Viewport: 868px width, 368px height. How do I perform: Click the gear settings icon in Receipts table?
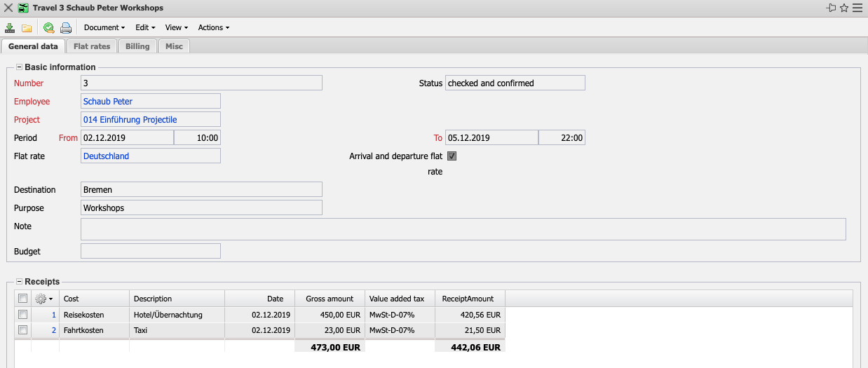click(x=43, y=299)
